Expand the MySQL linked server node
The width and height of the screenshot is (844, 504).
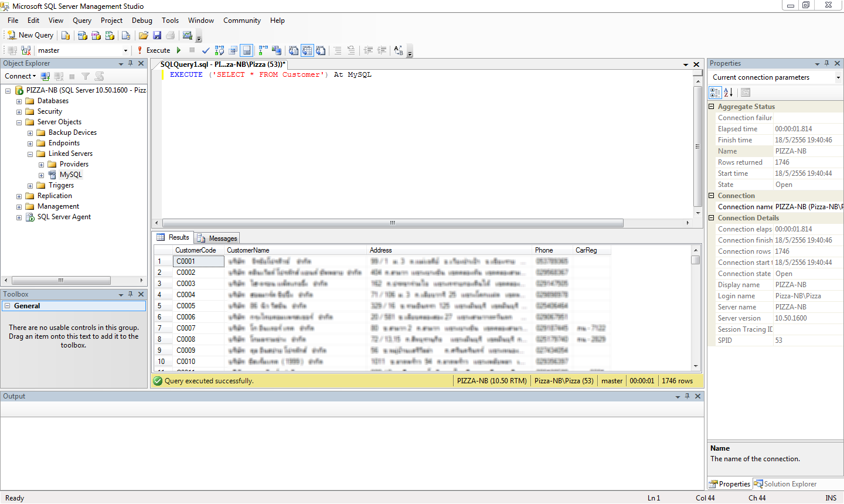[41, 175]
